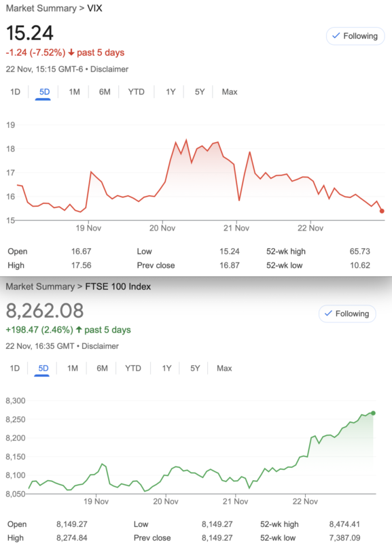
Task: Click the FTSE price 8,262.08 headline
Action: [x=45, y=311]
